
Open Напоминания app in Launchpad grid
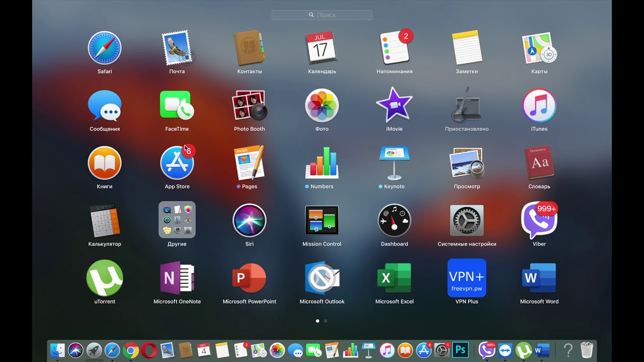(x=395, y=47)
